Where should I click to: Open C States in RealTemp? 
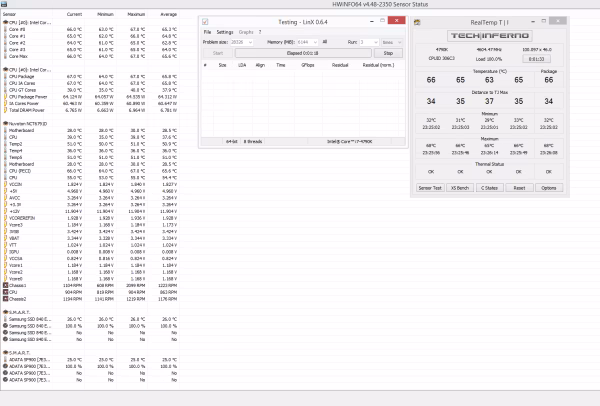[x=489, y=188]
